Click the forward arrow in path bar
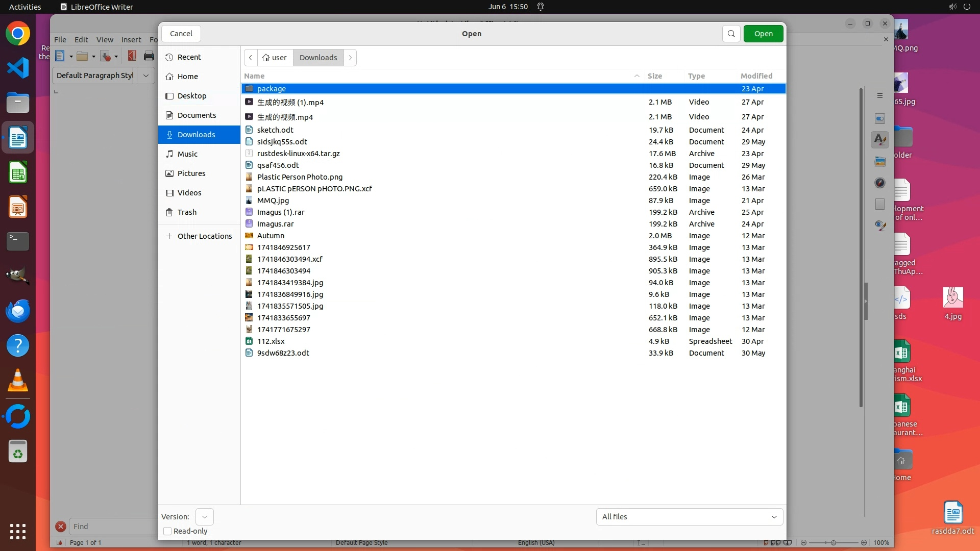Screen dimensions: 980x551 point(350,58)
